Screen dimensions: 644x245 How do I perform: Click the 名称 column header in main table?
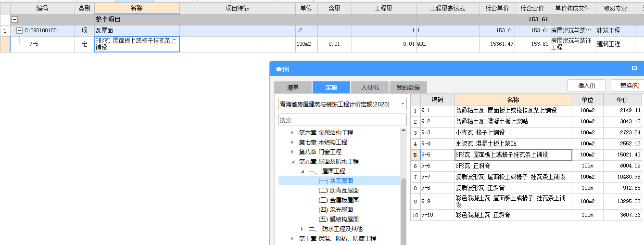pos(137,8)
